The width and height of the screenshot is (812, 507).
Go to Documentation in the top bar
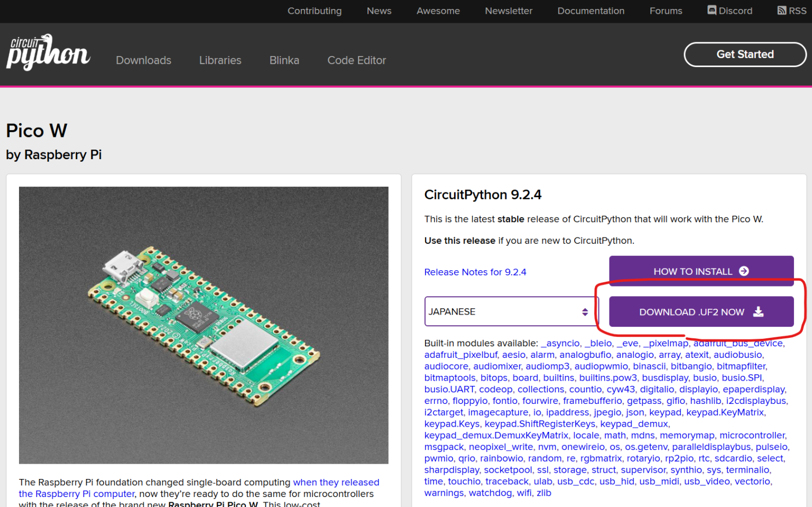coord(590,11)
